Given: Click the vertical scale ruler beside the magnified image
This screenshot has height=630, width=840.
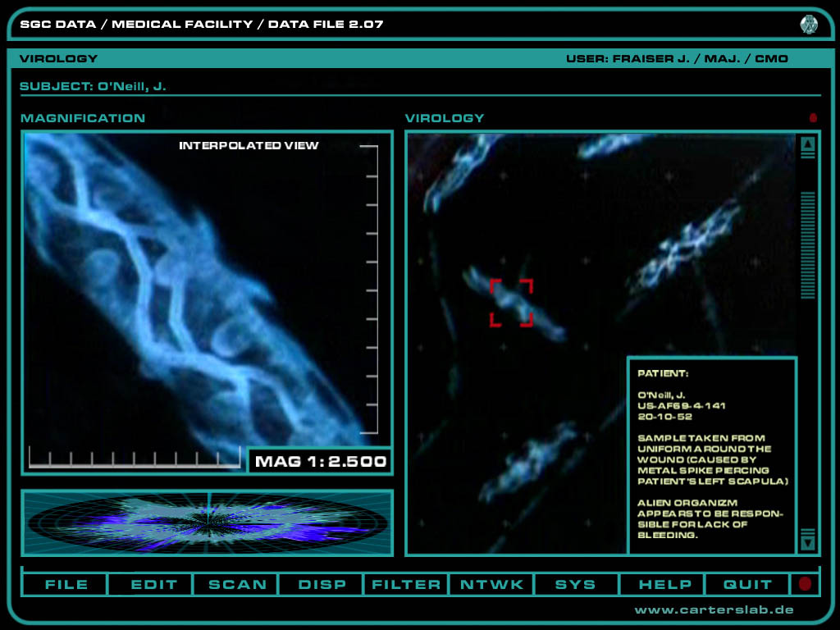Looking at the screenshot, I should click(370, 290).
